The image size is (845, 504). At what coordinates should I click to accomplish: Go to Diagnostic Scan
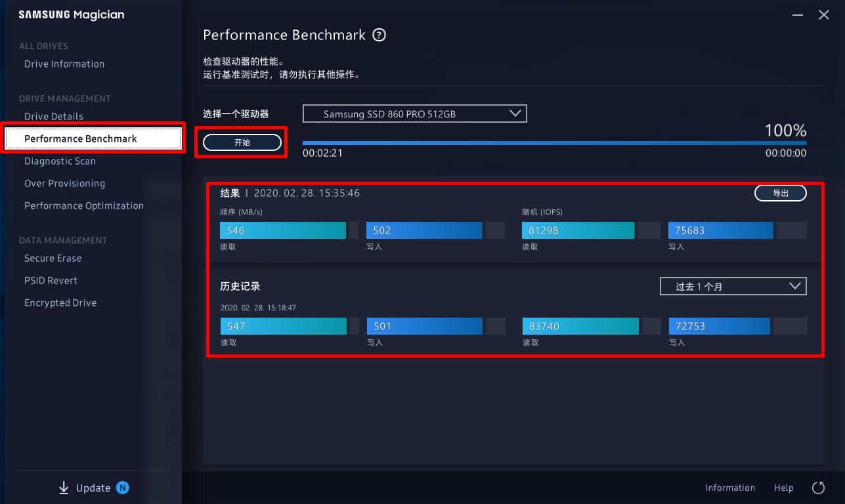[60, 161]
